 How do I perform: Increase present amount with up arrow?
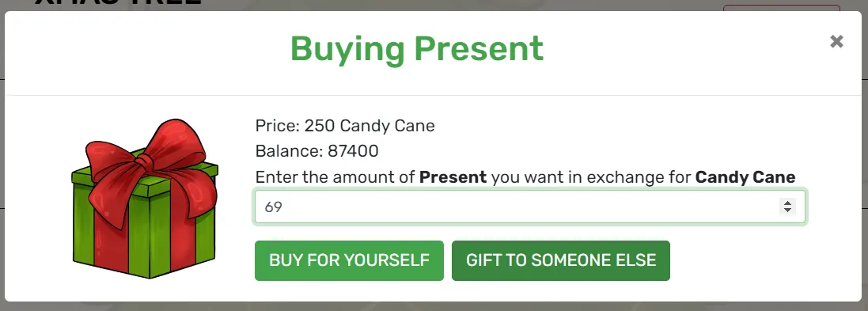tap(787, 203)
